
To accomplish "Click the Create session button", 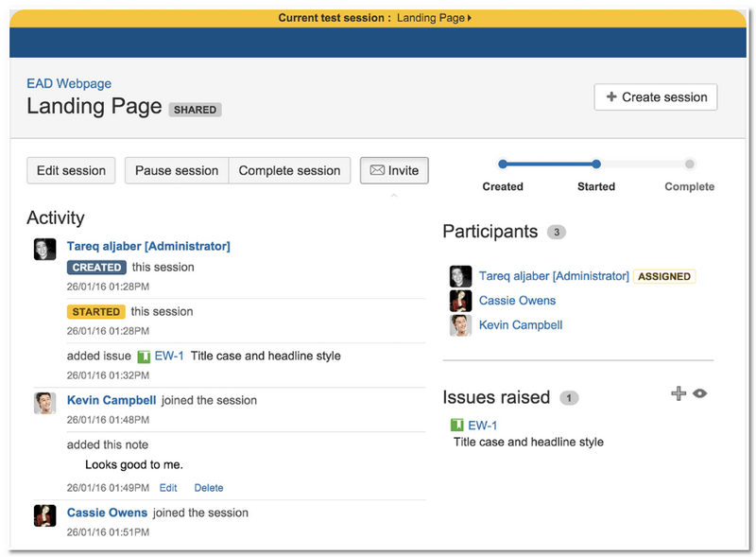I will tap(656, 97).
